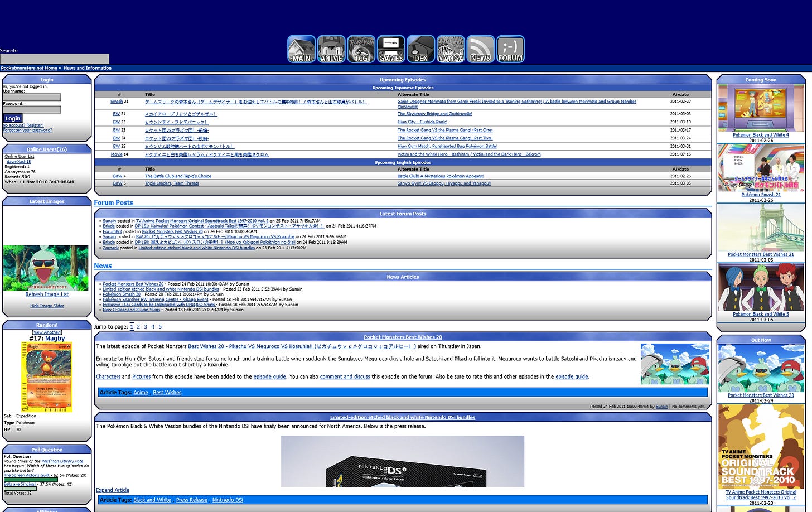Open the Characters link in article

click(108, 377)
